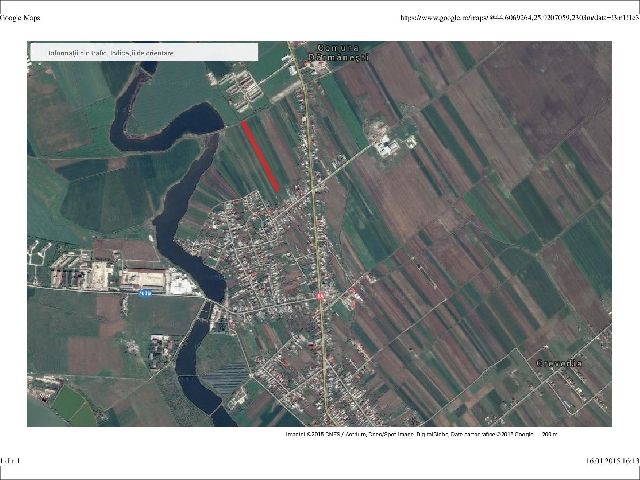This screenshot has width=640, height=480.
Task: Click the 16/01/2015 print timestamp
Action: (x=613, y=460)
